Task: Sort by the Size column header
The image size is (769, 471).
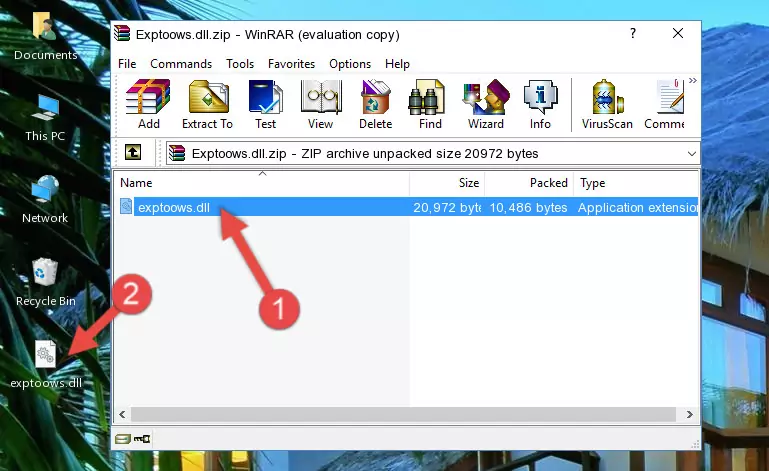Action: pyautogui.click(x=447, y=183)
